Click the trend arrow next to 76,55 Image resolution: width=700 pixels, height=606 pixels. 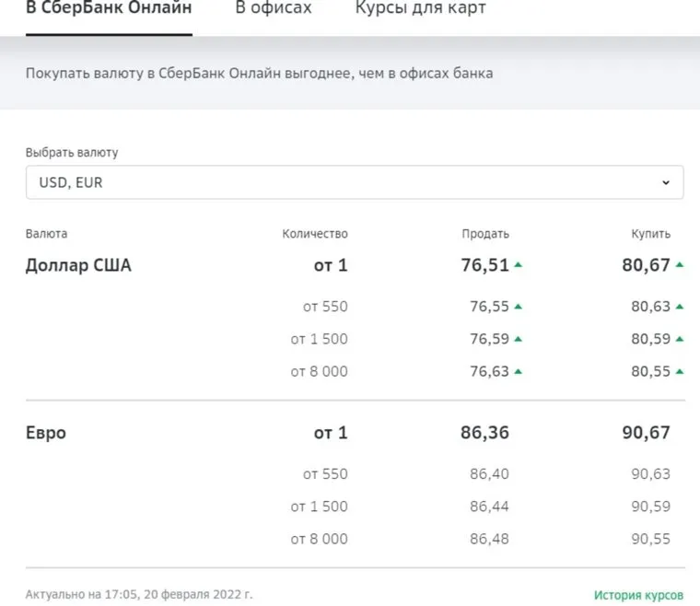point(519,307)
